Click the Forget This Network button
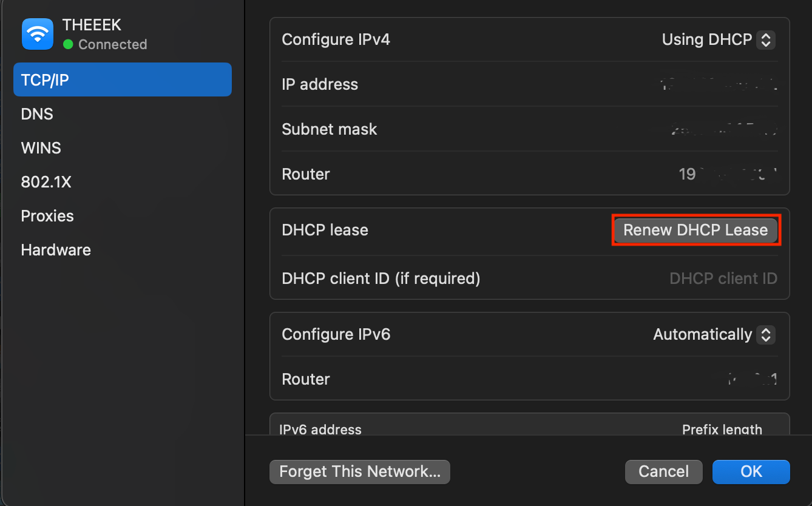 (x=359, y=471)
